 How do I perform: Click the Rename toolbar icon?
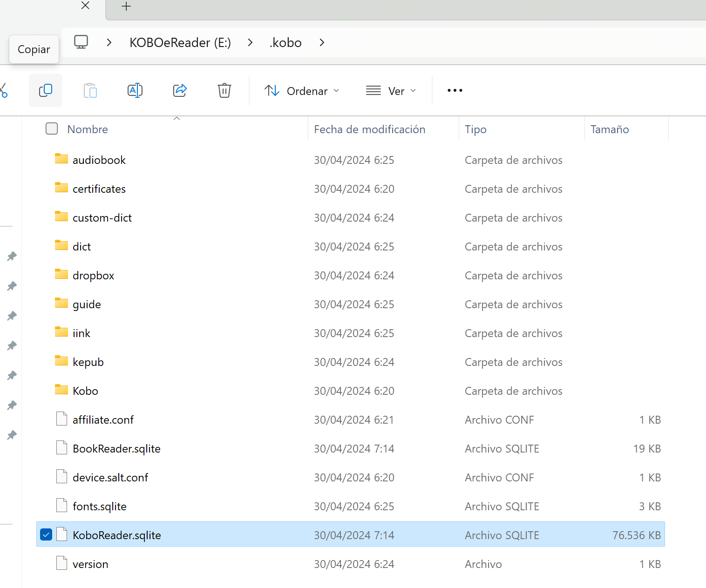135,90
